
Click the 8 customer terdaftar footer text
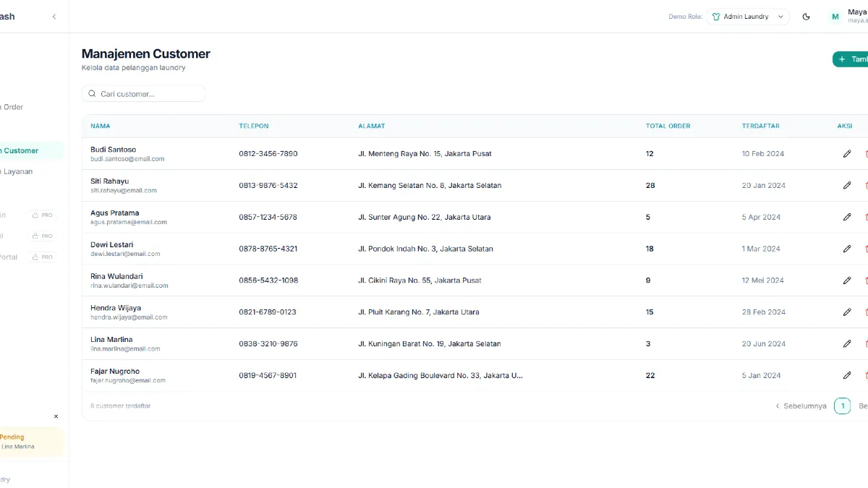click(x=121, y=406)
